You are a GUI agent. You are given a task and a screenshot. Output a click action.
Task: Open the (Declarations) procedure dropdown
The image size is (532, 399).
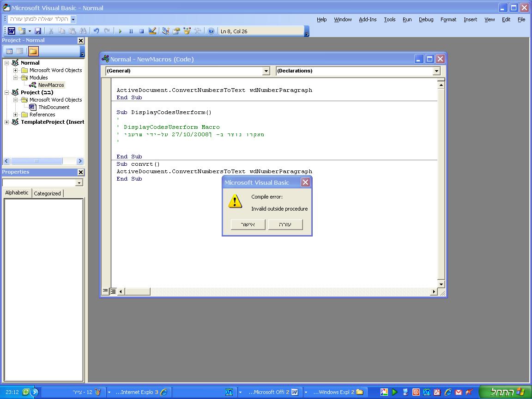tap(436, 71)
